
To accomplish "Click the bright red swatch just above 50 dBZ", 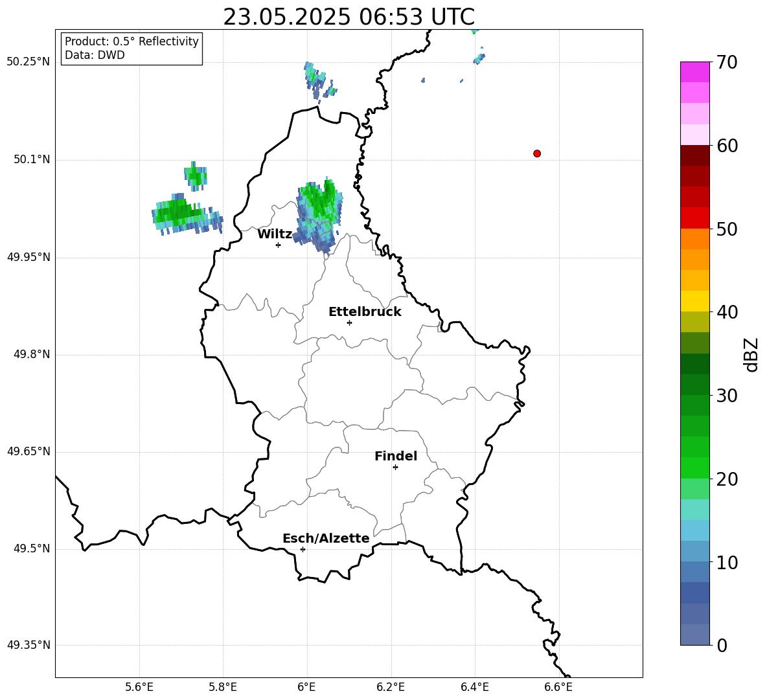I will click(x=694, y=218).
